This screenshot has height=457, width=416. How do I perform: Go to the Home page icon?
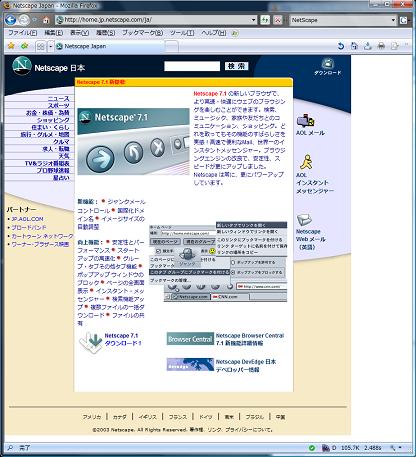[x=46, y=20]
